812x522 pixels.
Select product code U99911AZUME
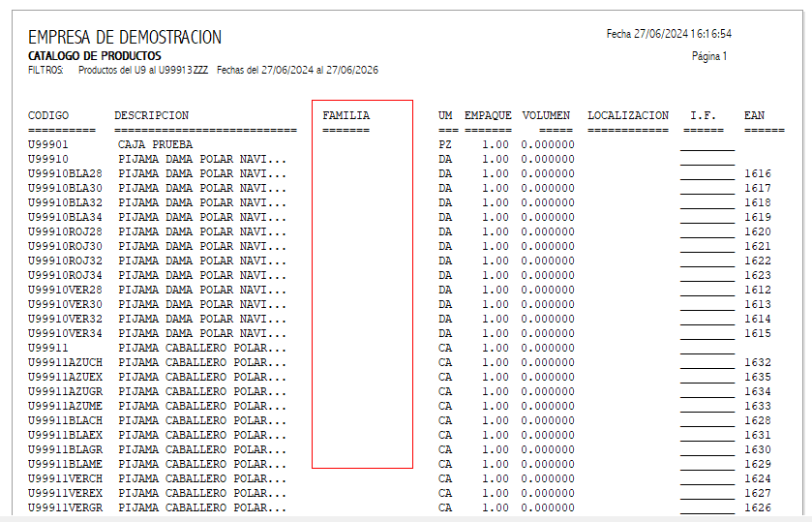point(65,406)
